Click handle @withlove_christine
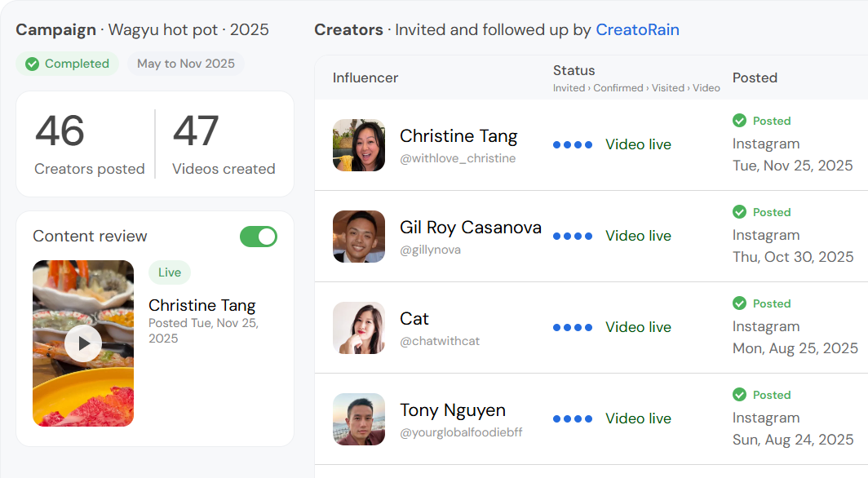Viewport: 868px width, 478px height. tap(458, 159)
